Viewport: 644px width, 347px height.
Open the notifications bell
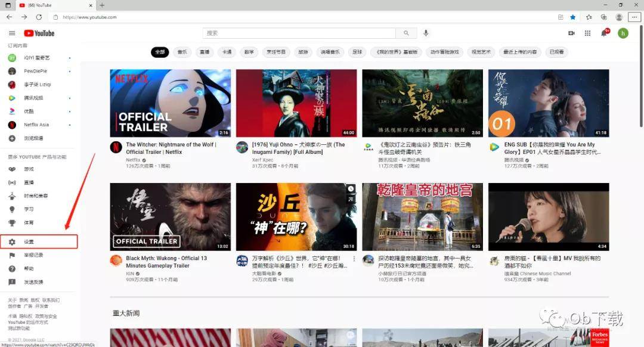604,33
